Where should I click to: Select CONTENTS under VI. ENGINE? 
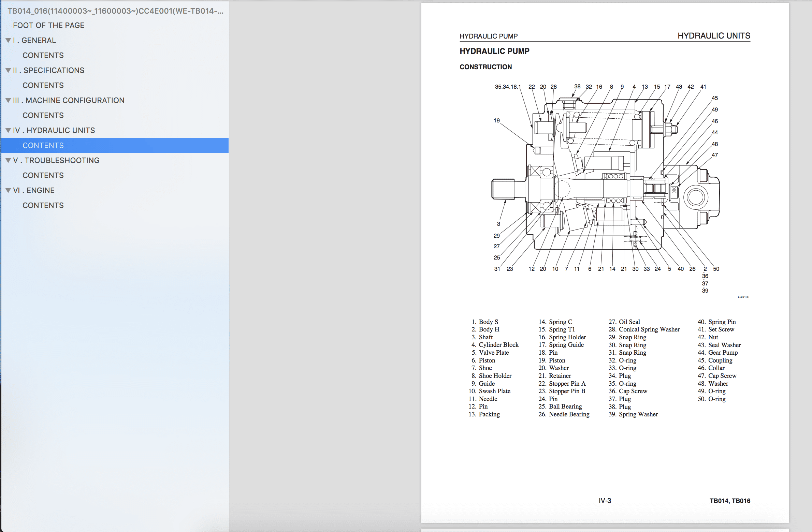43,205
